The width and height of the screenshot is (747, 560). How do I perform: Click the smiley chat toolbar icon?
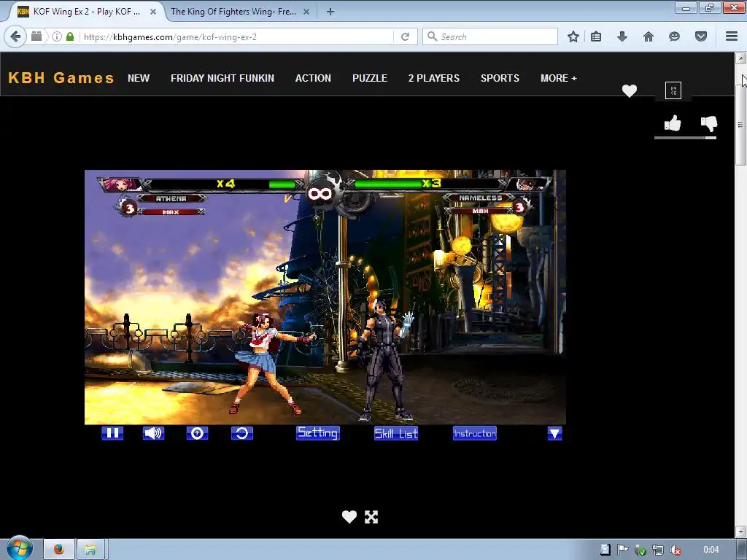674,36
